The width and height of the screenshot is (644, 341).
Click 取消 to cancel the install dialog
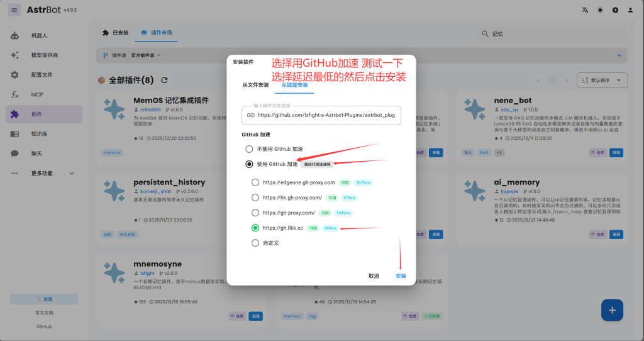tap(374, 276)
